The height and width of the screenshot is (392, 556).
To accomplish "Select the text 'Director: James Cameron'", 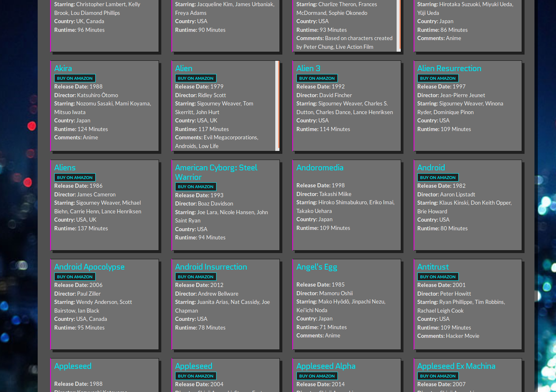I will pos(85,194).
